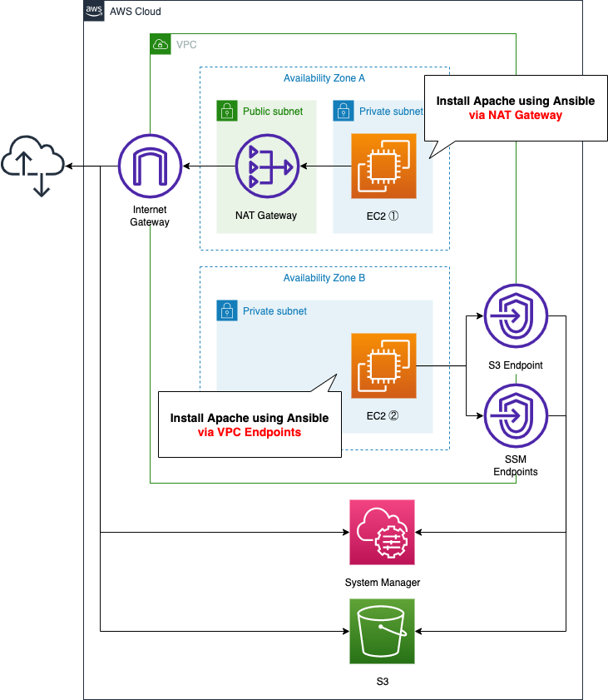Select the 'SSM Endpoints' text label
The width and height of the screenshot is (608, 700).
coord(515,465)
